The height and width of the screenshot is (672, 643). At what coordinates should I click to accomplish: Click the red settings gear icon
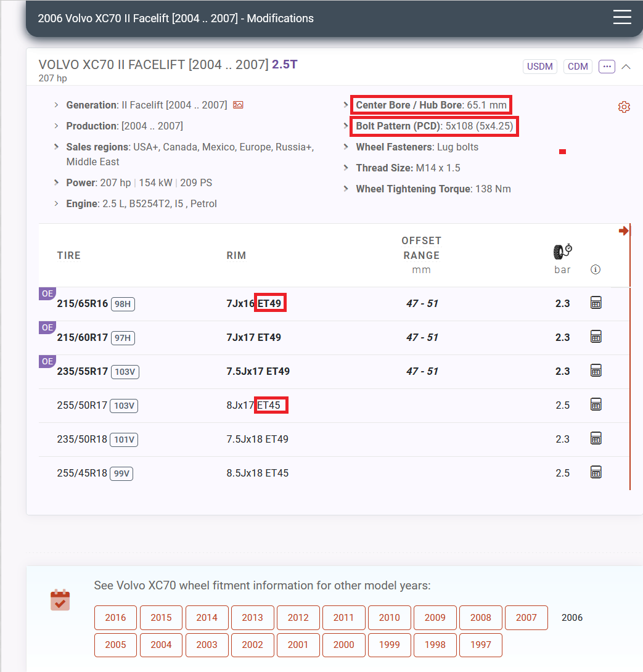point(624,107)
